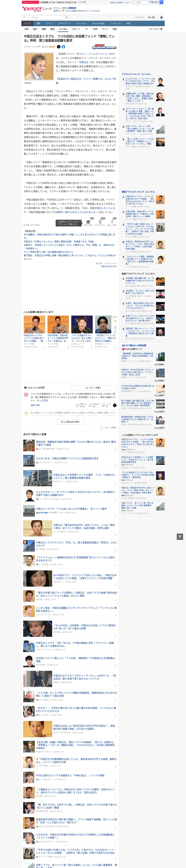Open recommended article たかまつなな、中居正広問題
Screen dimensions: 186x868
coord(67,458)
